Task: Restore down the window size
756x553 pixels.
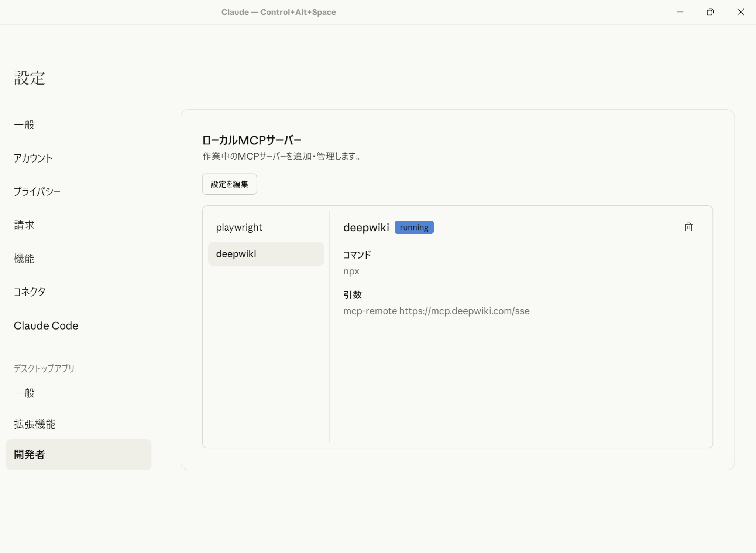Action: 710,12
